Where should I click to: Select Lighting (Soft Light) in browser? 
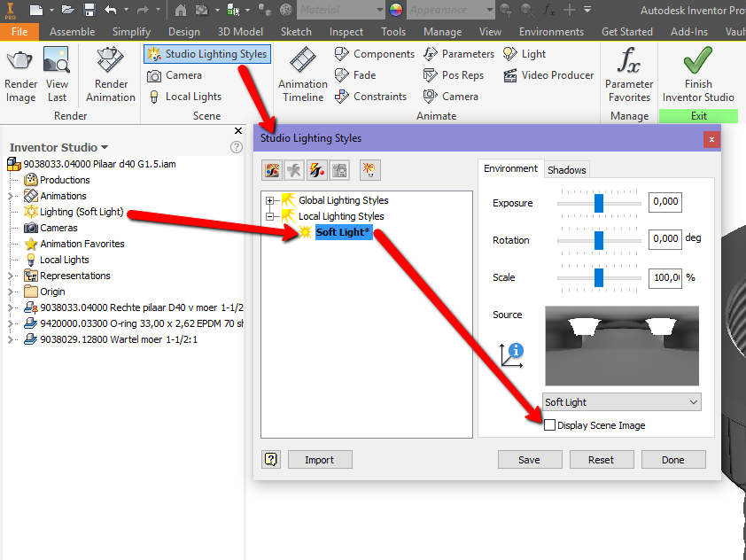[x=82, y=212]
